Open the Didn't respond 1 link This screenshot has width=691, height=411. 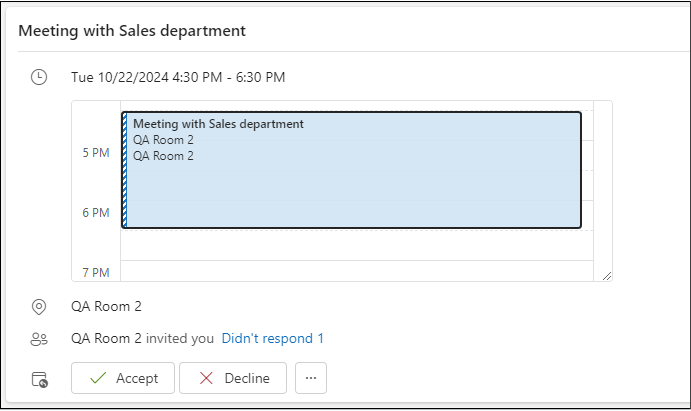[x=272, y=338]
